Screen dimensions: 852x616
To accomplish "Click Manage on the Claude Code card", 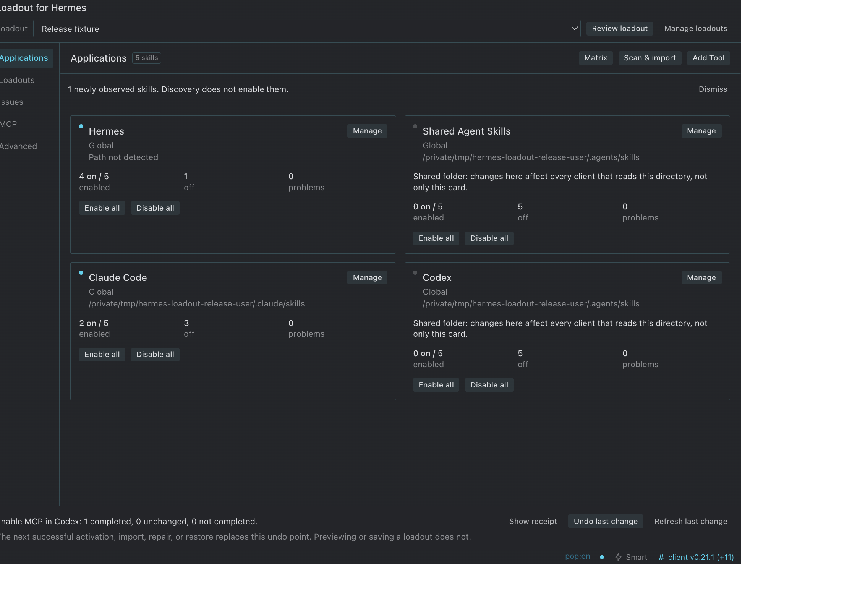I will click(367, 277).
